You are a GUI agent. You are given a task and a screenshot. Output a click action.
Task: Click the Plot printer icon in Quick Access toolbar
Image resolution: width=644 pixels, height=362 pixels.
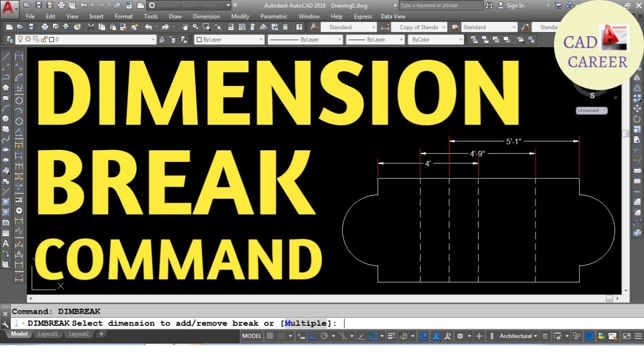click(61, 6)
